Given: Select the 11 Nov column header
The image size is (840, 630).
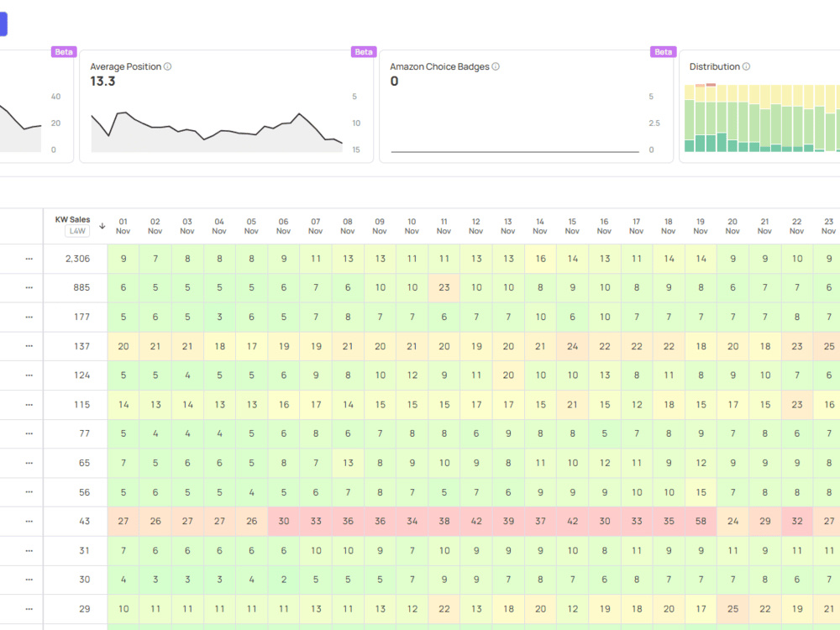Looking at the screenshot, I should pyautogui.click(x=444, y=226).
